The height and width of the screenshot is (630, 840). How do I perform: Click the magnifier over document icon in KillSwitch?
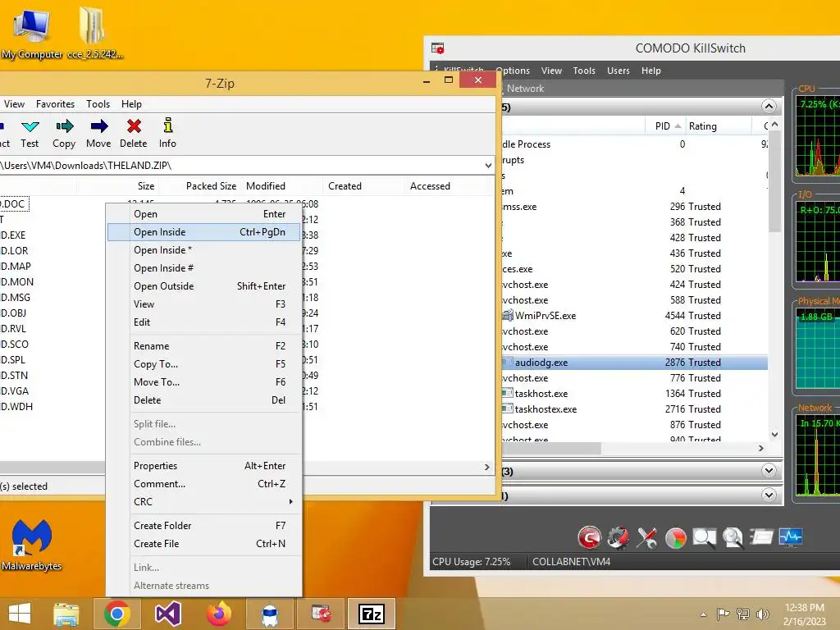(x=733, y=537)
